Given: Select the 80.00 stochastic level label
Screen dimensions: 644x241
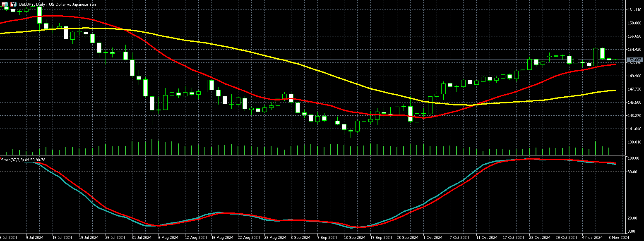Looking at the screenshot, I should pyautogui.click(x=633, y=172).
